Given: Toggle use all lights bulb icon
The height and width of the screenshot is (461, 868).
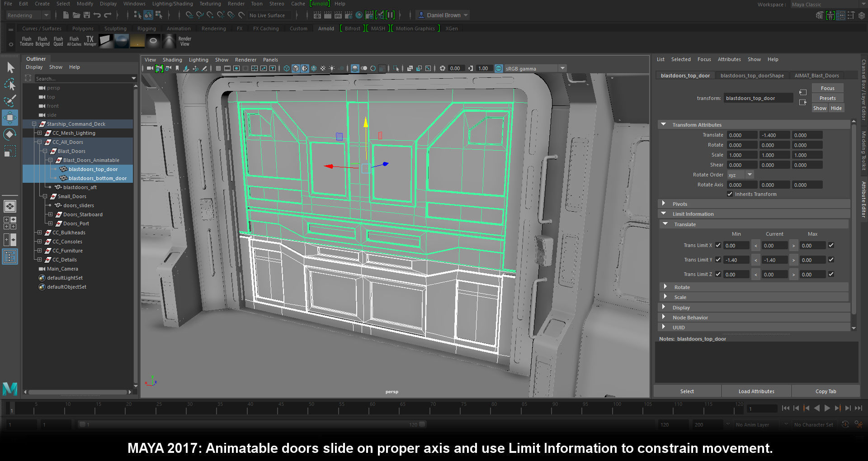Looking at the screenshot, I should [332, 69].
